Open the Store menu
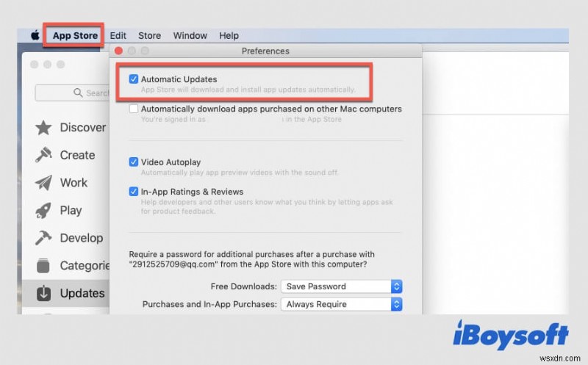 point(149,35)
